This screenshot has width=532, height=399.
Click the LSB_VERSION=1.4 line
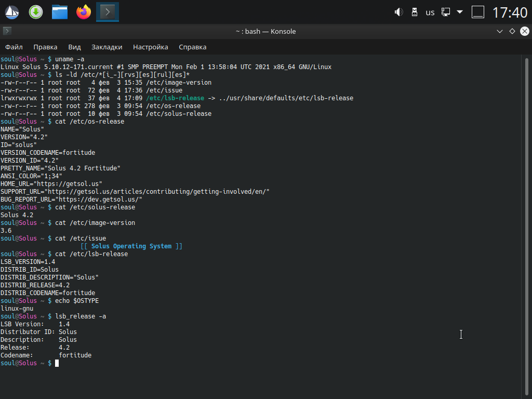tap(28, 262)
